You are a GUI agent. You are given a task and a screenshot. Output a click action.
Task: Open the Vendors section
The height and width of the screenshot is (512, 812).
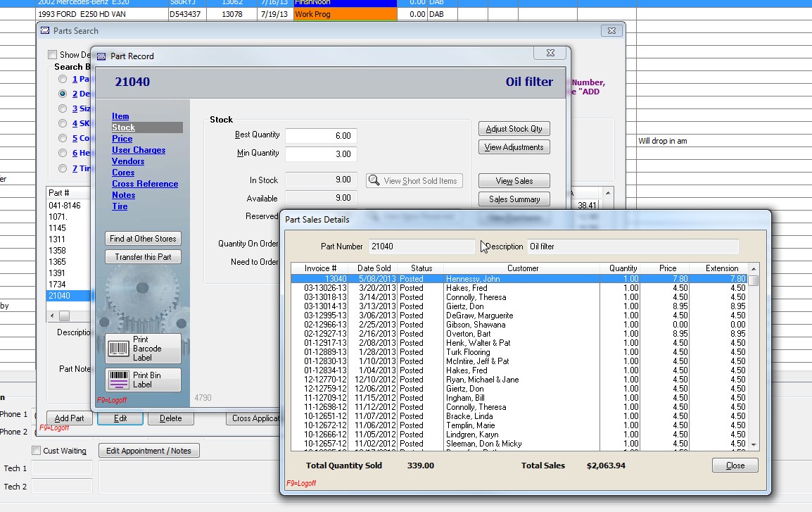[x=128, y=161]
